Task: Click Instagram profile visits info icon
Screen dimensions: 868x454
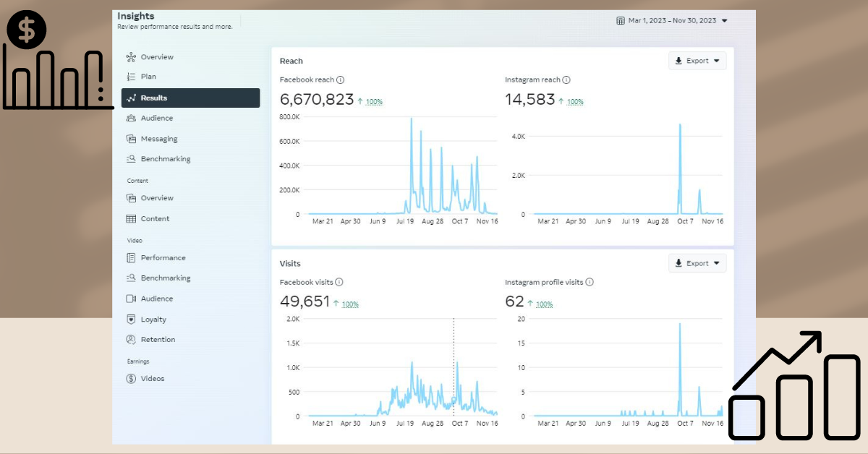Action: (x=590, y=283)
